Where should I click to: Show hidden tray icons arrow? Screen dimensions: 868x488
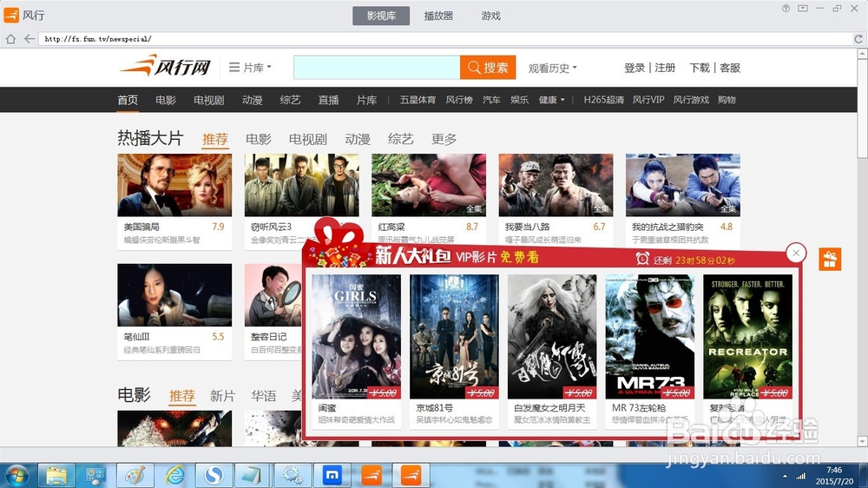785,477
